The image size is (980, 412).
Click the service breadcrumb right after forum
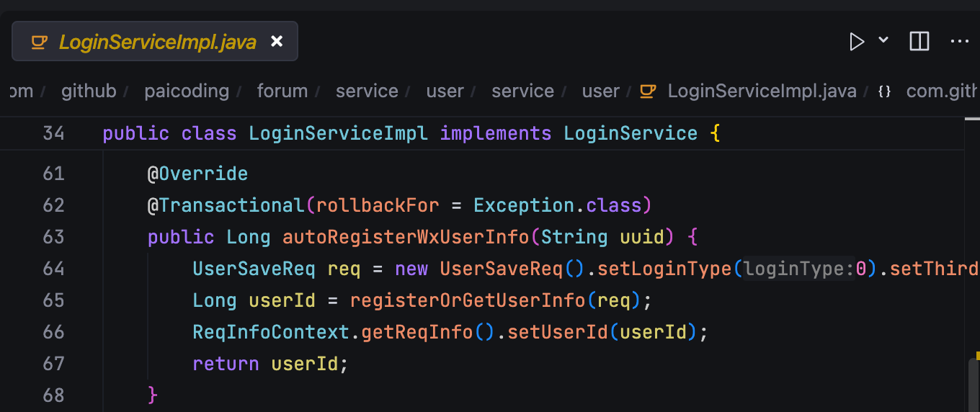367,91
